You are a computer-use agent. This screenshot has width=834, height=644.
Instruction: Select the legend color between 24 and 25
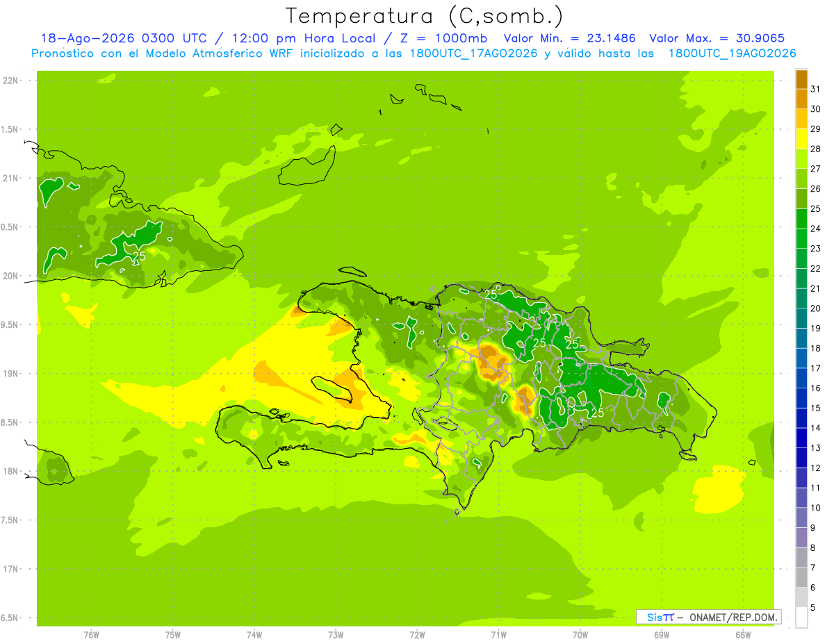[x=801, y=219]
